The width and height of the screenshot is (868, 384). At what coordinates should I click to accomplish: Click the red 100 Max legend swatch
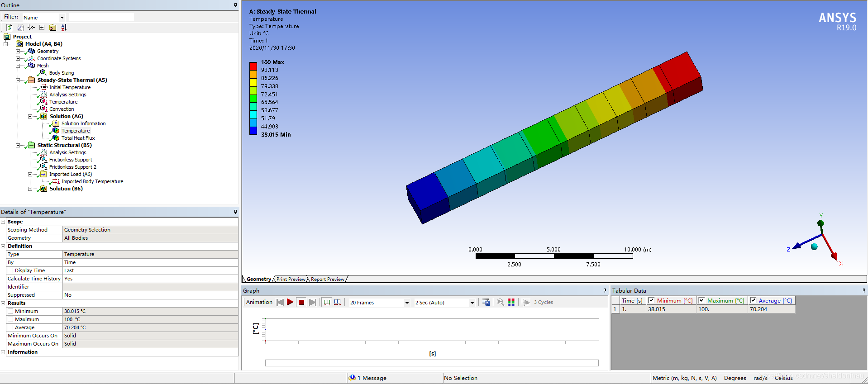(253, 66)
